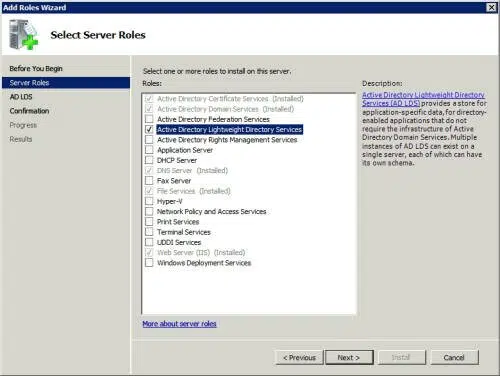The height and width of the screenshot is (376, 500).
Task: Click 'Active Directory Domain Services (Installed)' label
Action: pyautogui.click(x=225, y=109)
